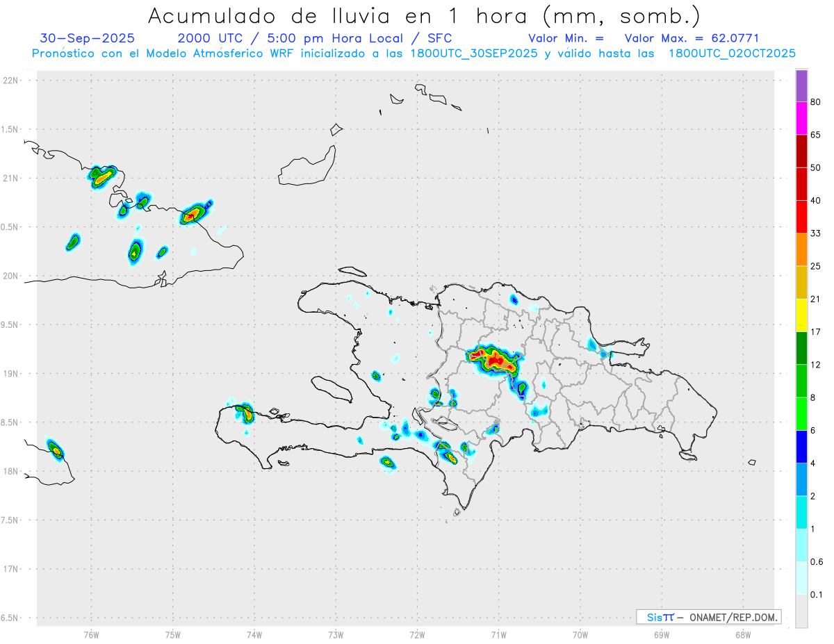Click the rain cell near 76.4W, south of 18.5N
The height and width of the screenshot is (644, 834).
[x=56, y=449]
